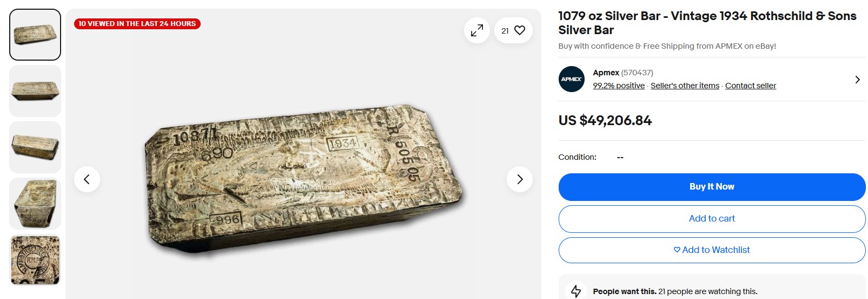Viewport: 868px width, 299px height.
Task: Select the fourth thumbnail showing the bar end
Action: [35, 204]
